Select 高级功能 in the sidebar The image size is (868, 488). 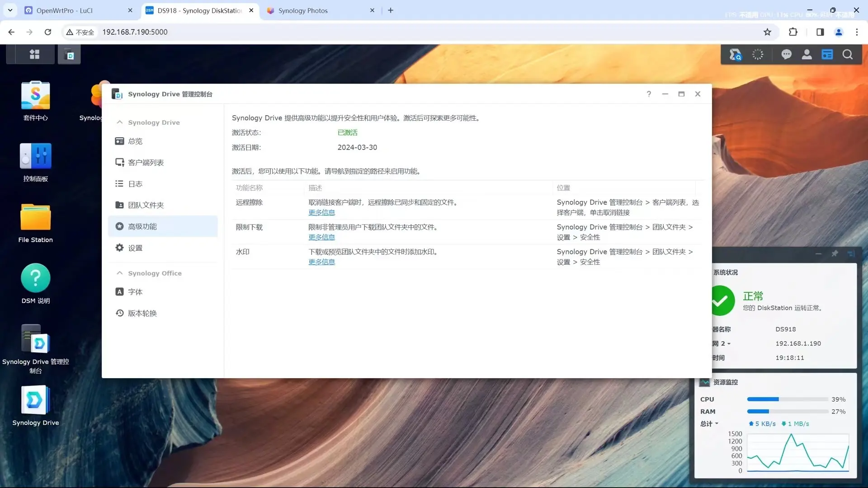tap(163, 226)
